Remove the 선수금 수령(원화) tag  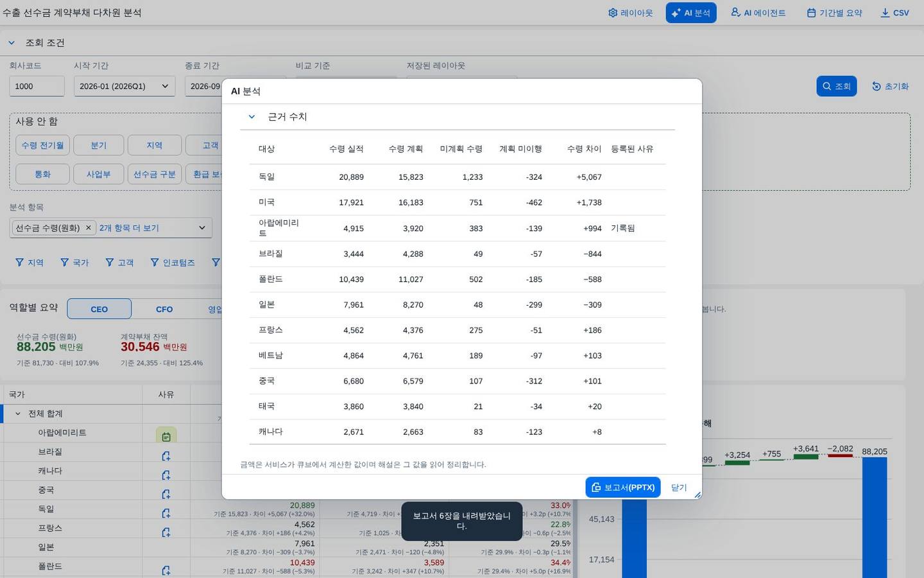(89, 228)
